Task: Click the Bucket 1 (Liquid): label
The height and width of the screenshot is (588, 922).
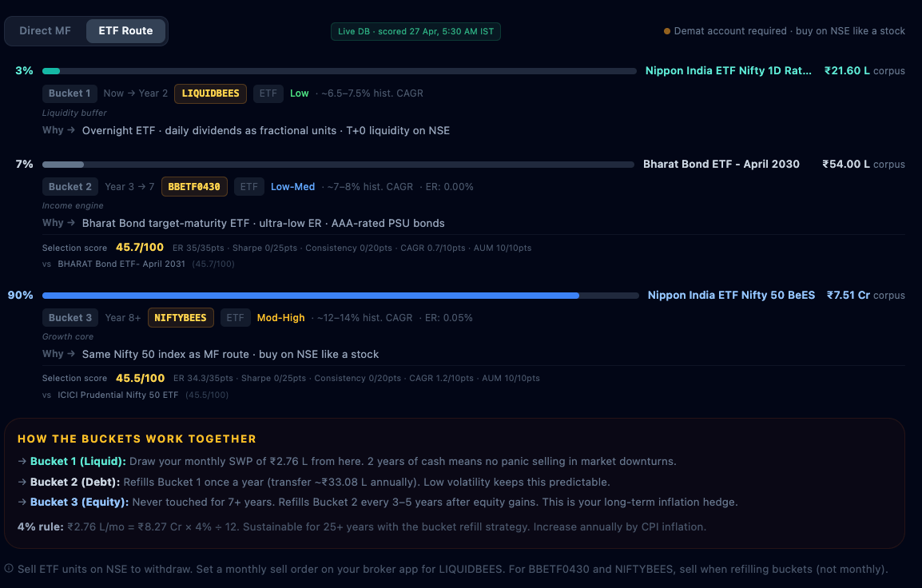Action: 78,462
